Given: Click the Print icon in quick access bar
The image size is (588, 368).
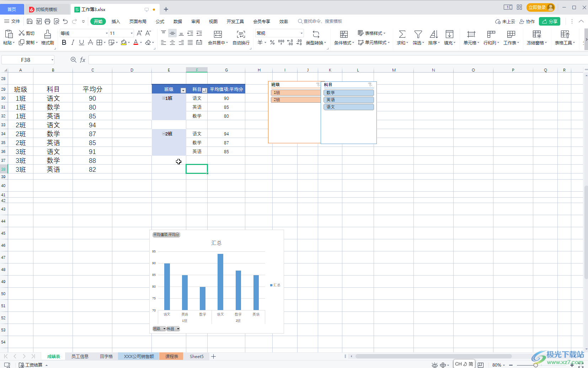Looking at the screenshot, I should pyautogui.click(x=47, y=21).
